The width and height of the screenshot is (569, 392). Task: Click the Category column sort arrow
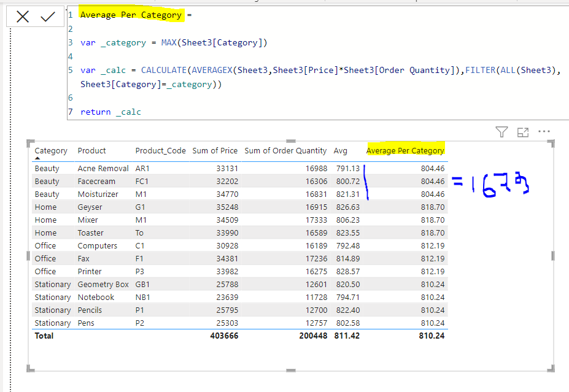37,158
